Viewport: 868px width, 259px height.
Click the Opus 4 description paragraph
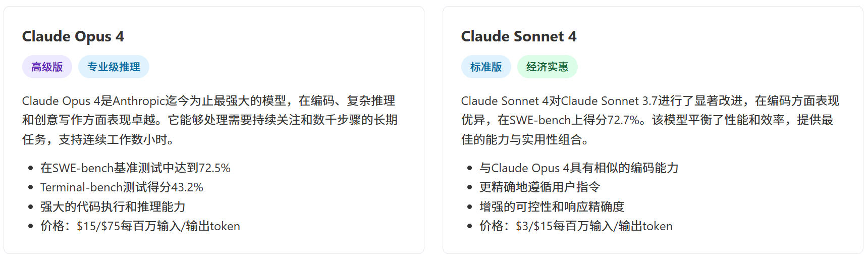[x=210, y=120]
